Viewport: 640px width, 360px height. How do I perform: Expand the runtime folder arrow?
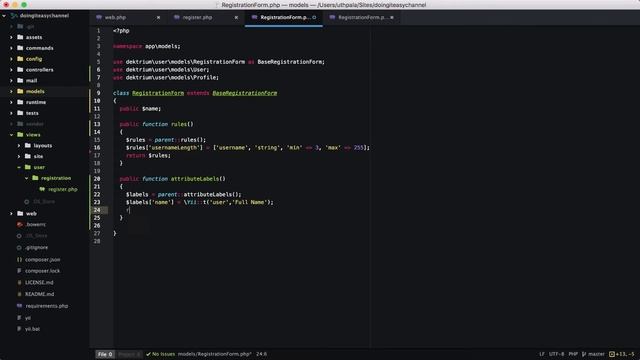(11, 102)
